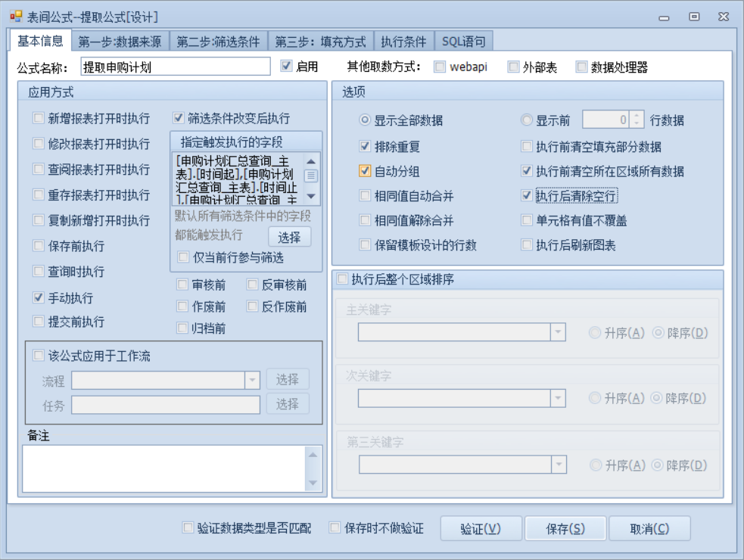
Task: Maximize the formula design window
Action: click(x=693, y=17)
